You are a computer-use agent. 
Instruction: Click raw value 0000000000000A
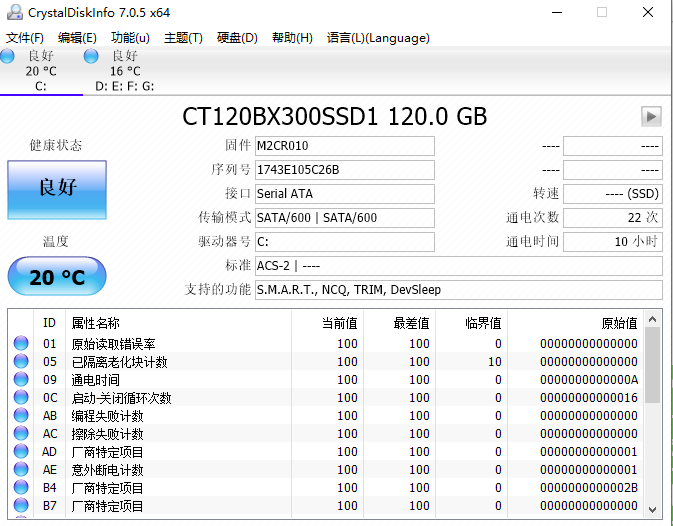tap(589, 380)
